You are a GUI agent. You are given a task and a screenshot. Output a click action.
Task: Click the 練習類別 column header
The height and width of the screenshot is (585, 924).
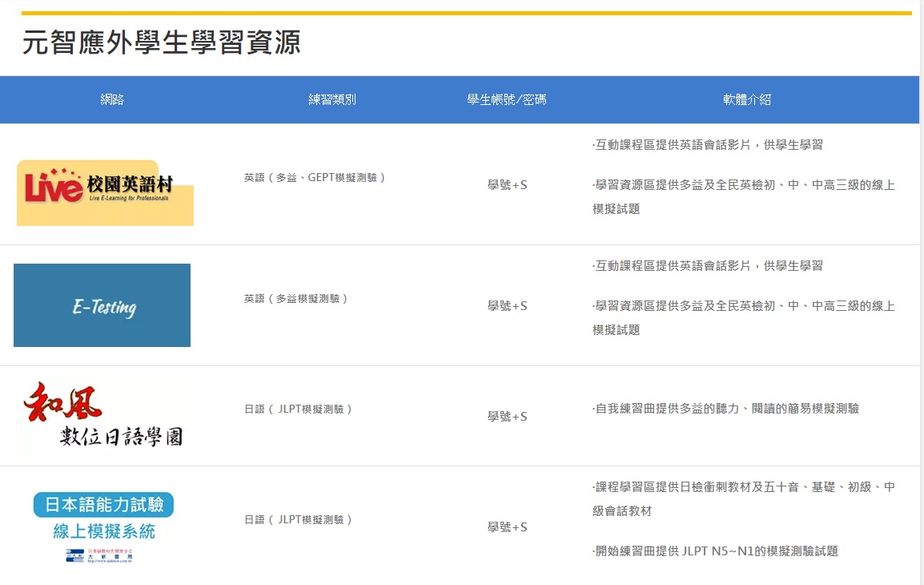click(332, 100)
